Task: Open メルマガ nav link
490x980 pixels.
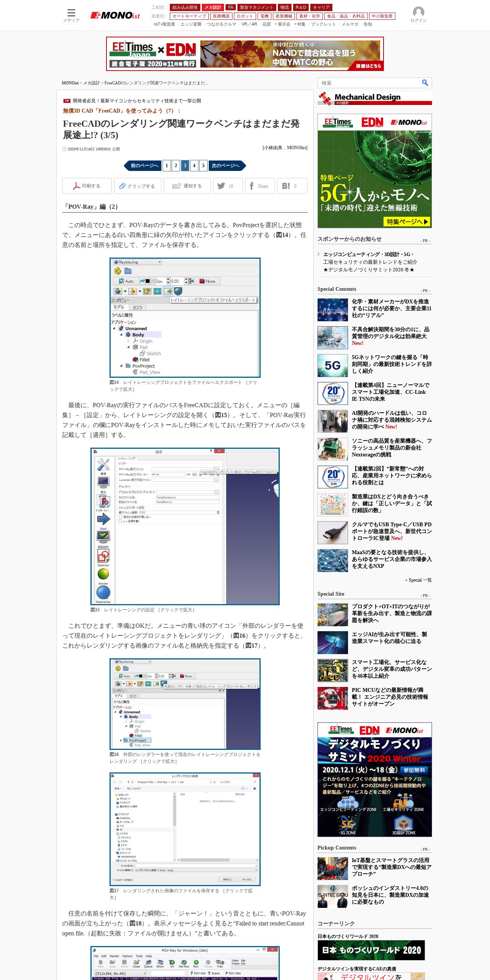Action: 350,24
